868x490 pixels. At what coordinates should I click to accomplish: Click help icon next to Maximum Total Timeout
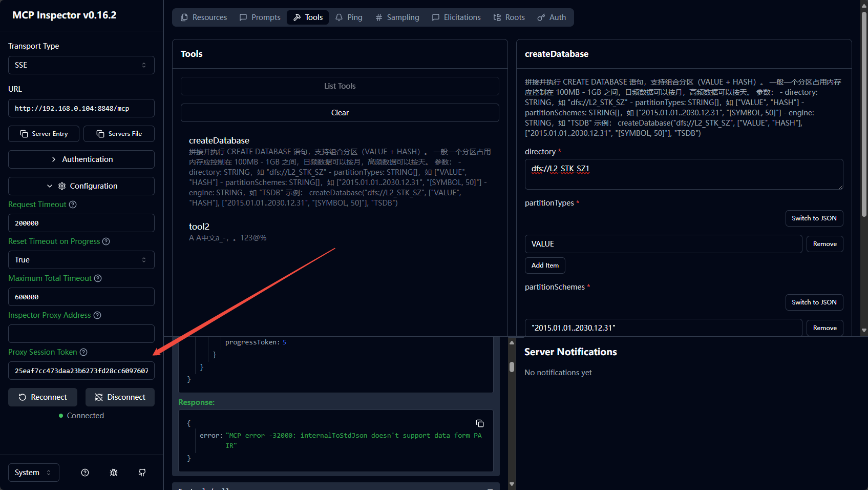tap(98, 278)
